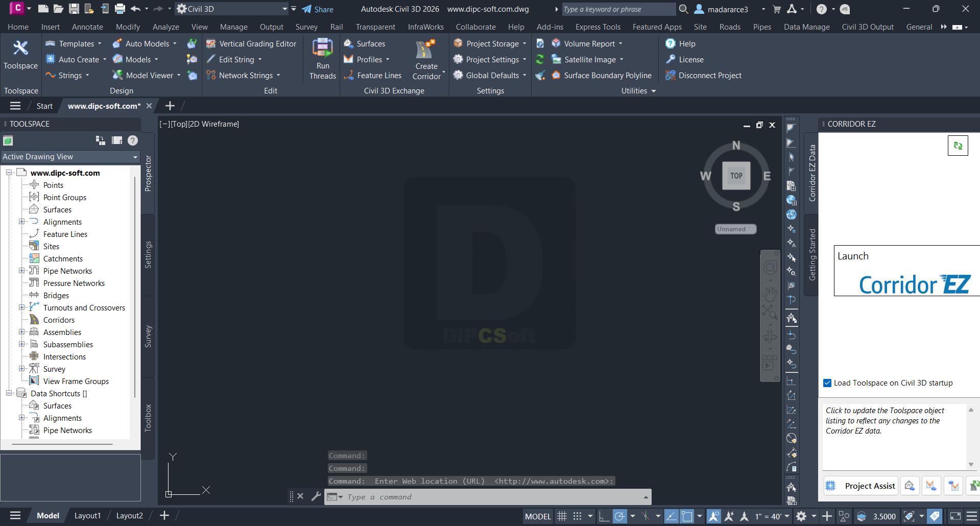Open the annotation scale 1" = 40' dropdown
980x526 pixels.
[772, 516]
